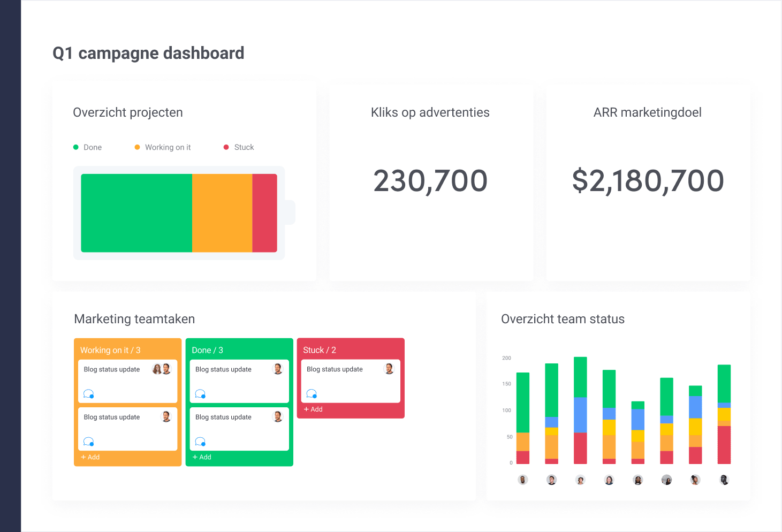Click ARR marketingdoel widget title

[648, 112]
